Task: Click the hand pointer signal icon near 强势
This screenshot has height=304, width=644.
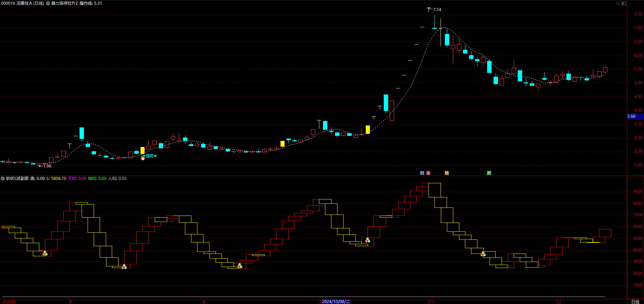Action: click(x=142, y=157)
